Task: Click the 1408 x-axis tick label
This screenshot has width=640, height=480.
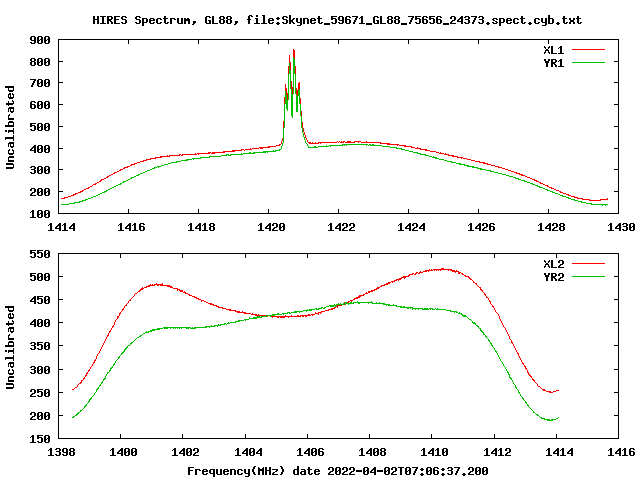Action: pyautogui.click(x=372, y=452)
